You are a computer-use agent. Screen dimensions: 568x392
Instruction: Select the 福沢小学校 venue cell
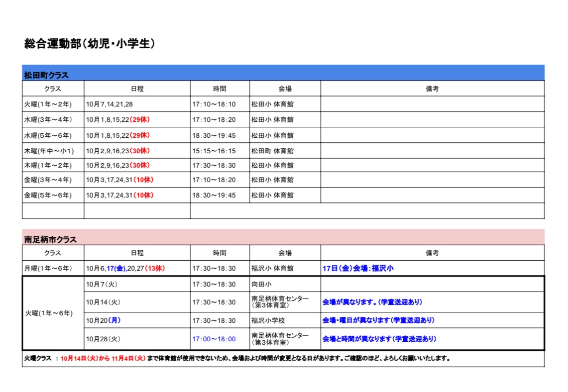coord(268,320)
